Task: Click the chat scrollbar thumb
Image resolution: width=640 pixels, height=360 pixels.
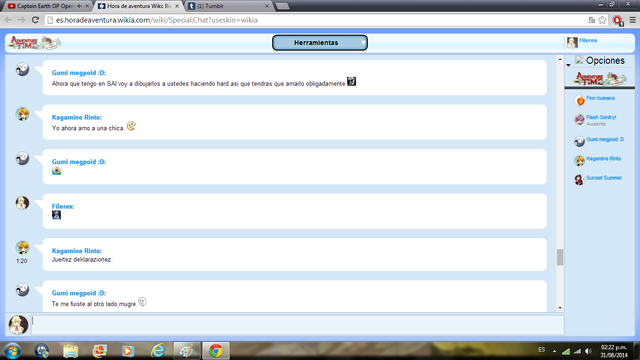Action: click(x=560, y=257)
